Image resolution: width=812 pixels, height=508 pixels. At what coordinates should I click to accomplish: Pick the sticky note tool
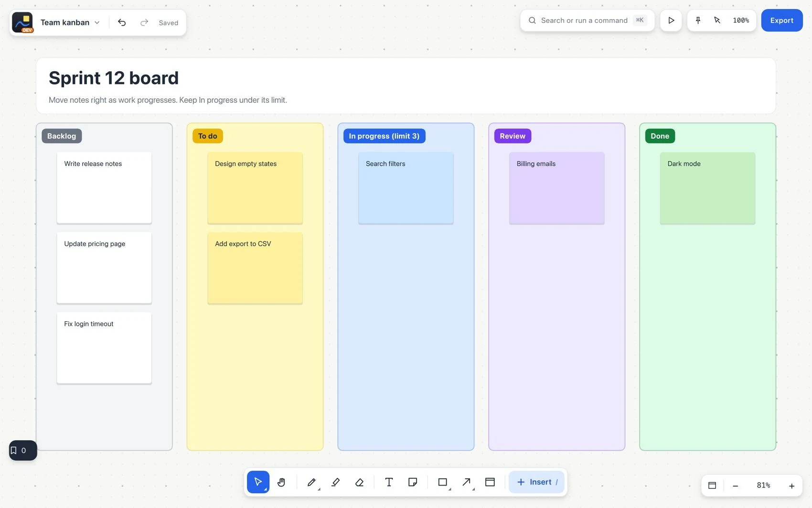(413, 482)
